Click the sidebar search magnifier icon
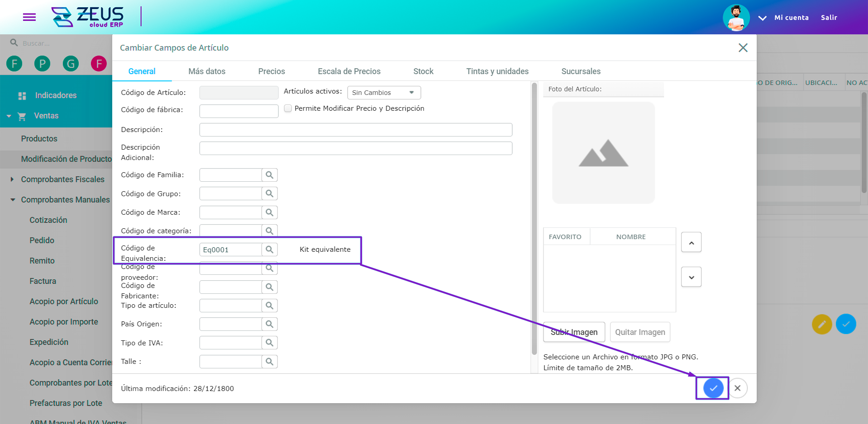The image size is (868, 424). click(14, 42)
